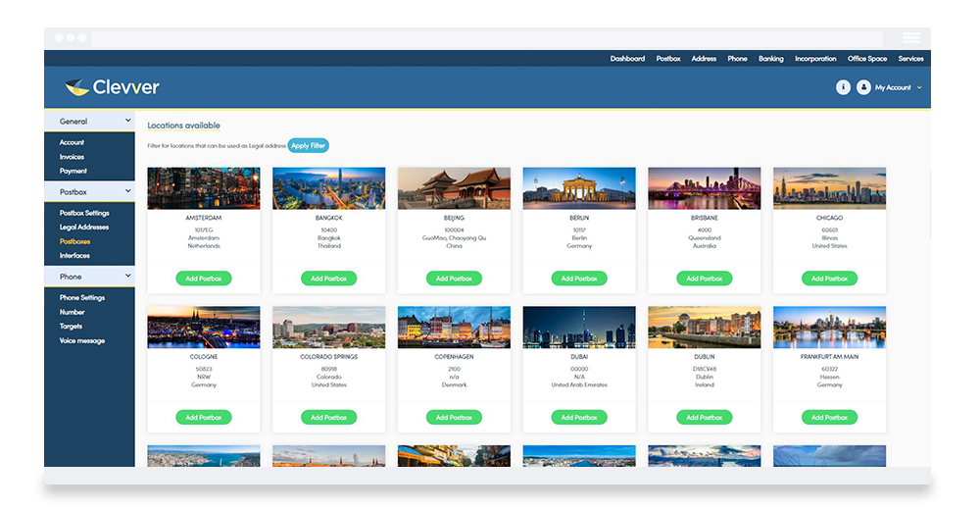The height and width of the screenshot is (510, 980).
Task: Click the Brisbane bridge photo
Action: click(x=705, y=188)
